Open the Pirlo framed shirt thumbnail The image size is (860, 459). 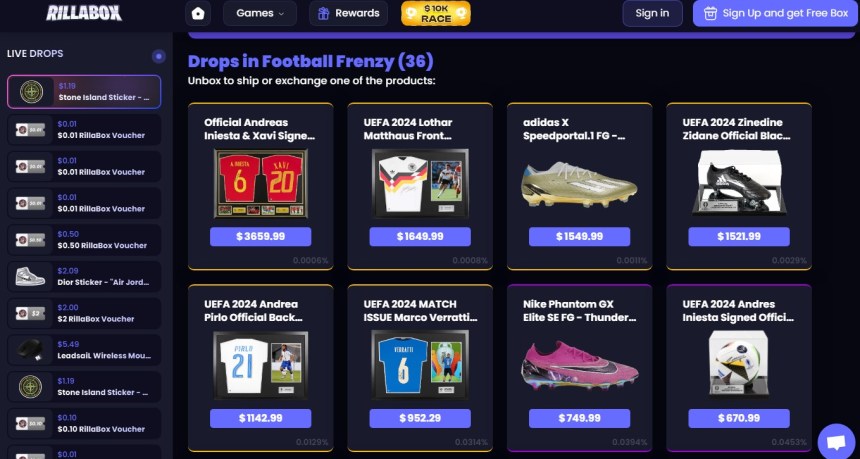pyautogui.click(x=261, y=365)
